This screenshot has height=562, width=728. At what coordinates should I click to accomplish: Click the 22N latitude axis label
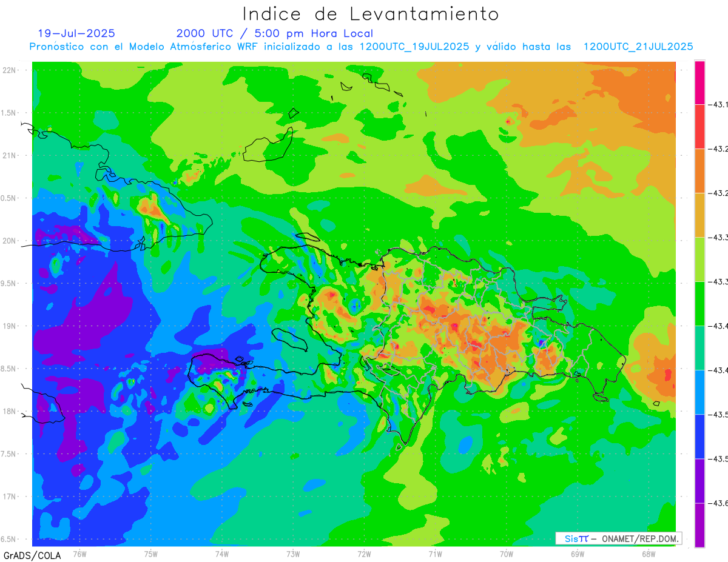pyautogui.click(x=10, y=70)
